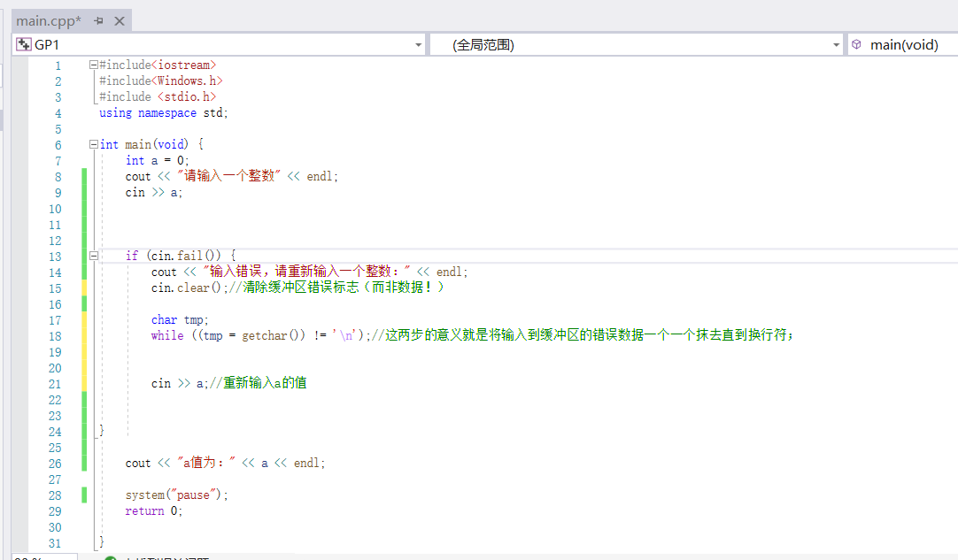The image size is (958, 560).
Task: Click on "#include<Windows.h>" line
Action: pyautogui.click(x=160, y=81)
